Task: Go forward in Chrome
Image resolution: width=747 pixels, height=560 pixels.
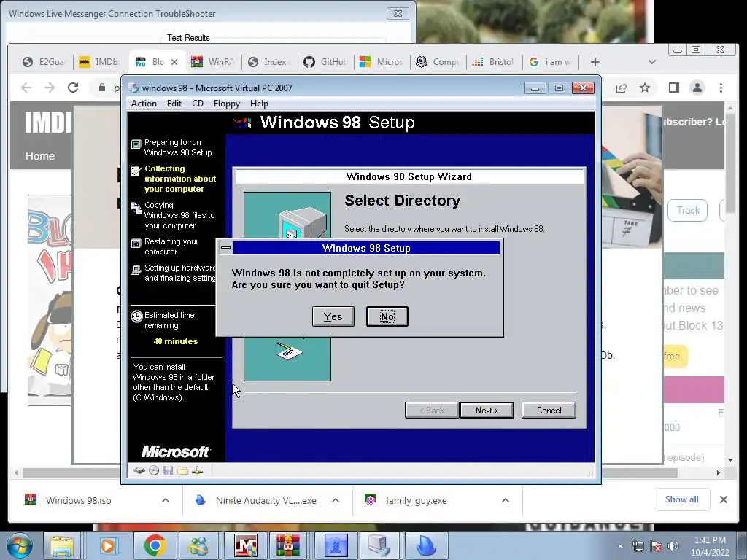Action: [x=50, y=87]
